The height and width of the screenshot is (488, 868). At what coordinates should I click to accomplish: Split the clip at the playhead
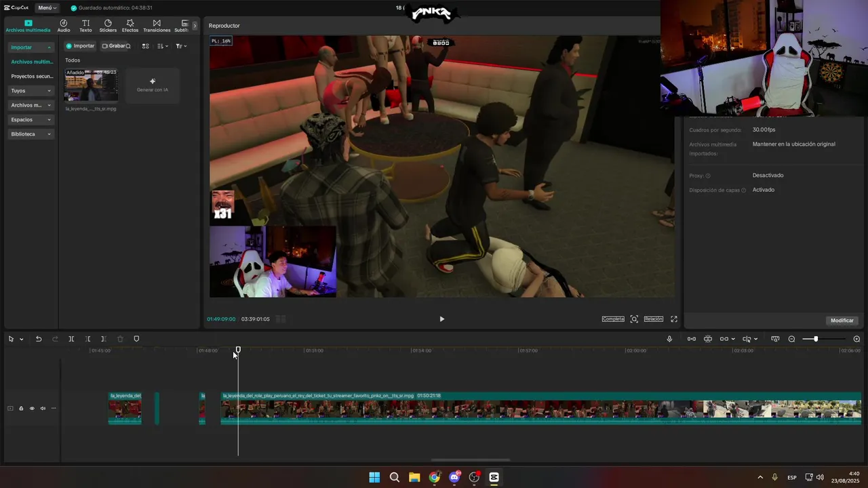pyautogui.click(x=71, y=339)
